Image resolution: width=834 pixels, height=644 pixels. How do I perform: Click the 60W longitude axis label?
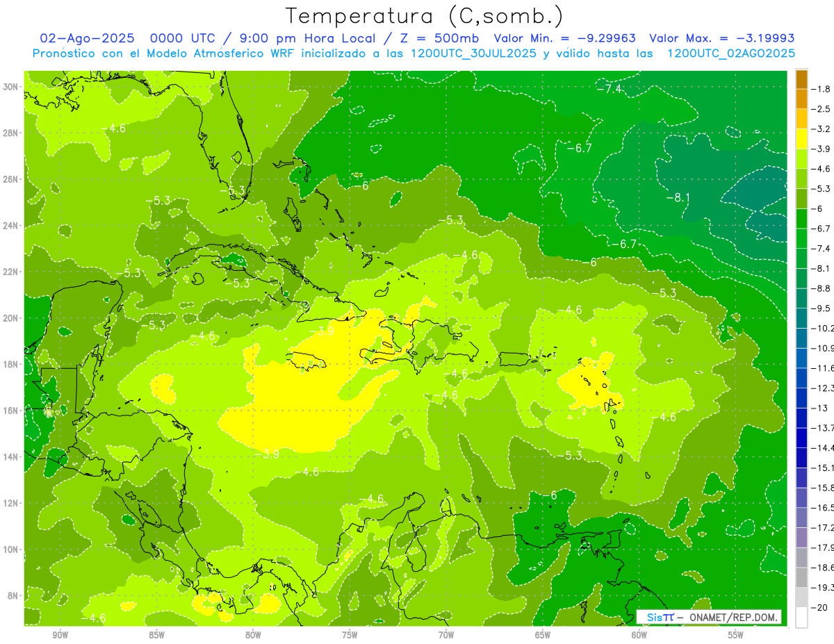[x=639, y=635]
